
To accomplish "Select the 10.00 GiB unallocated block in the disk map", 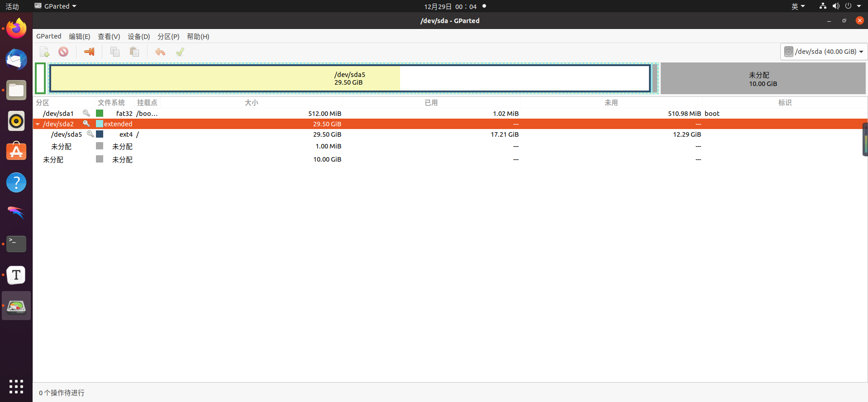I will (x=763, y=79).
